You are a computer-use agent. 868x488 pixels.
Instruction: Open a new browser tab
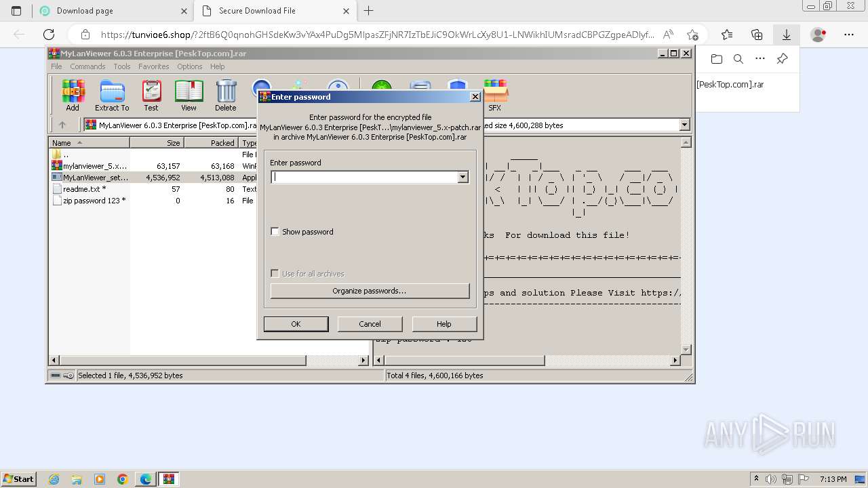369,11
